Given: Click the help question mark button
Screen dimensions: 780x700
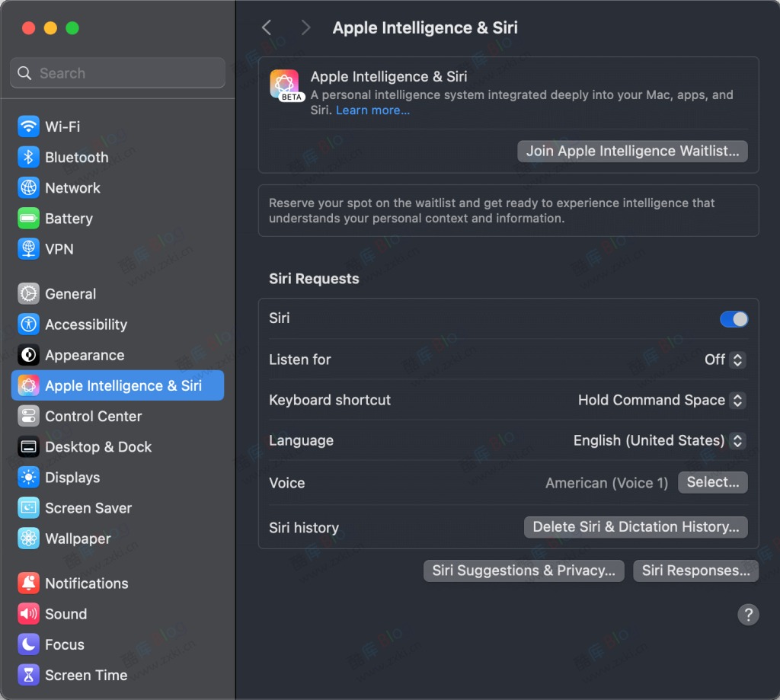Looking at the screenshot, I should pos(748,615).
